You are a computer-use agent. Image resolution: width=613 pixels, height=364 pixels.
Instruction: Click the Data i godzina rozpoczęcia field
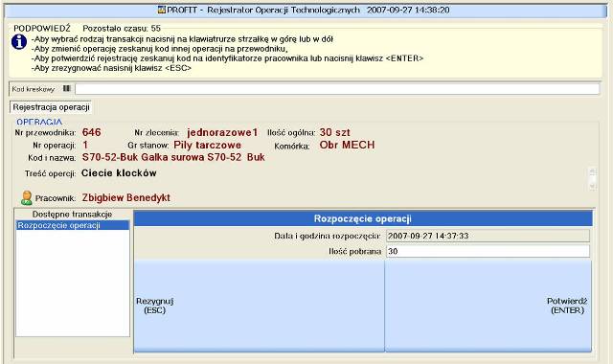click(488, 236)
